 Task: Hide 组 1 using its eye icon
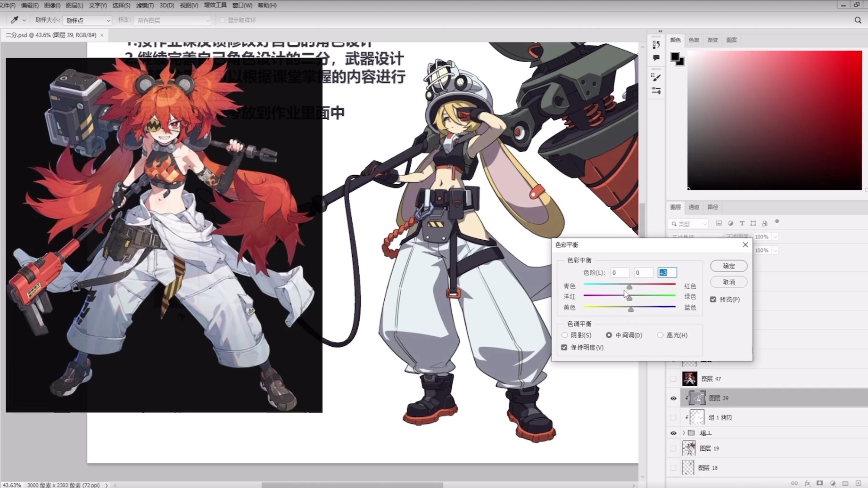tap(673, 433)
